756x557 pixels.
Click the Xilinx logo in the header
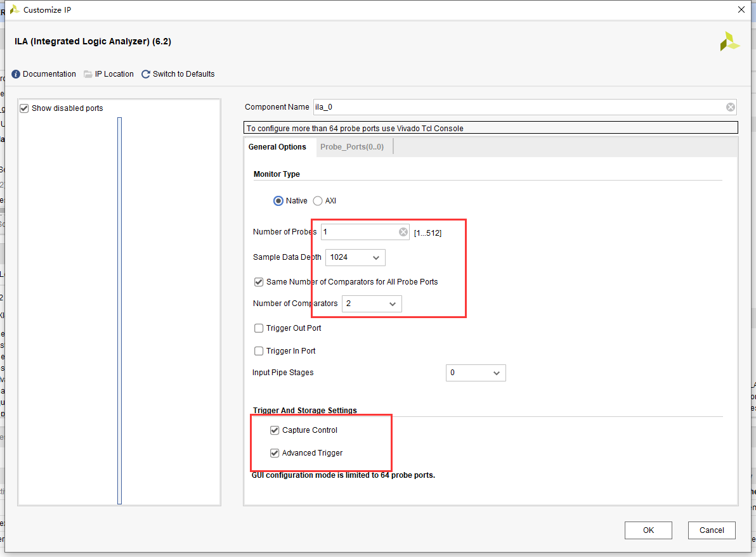coord(729,41)
